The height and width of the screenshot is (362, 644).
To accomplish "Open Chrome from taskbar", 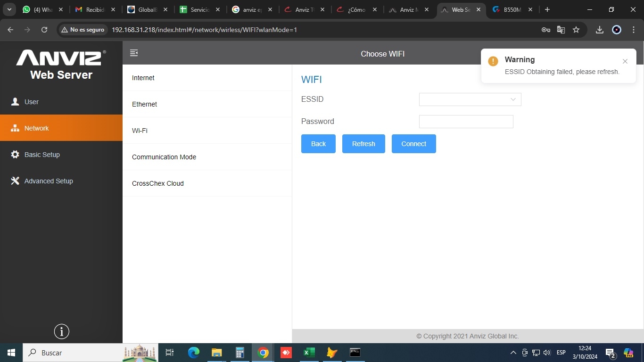I will point(263,353).
